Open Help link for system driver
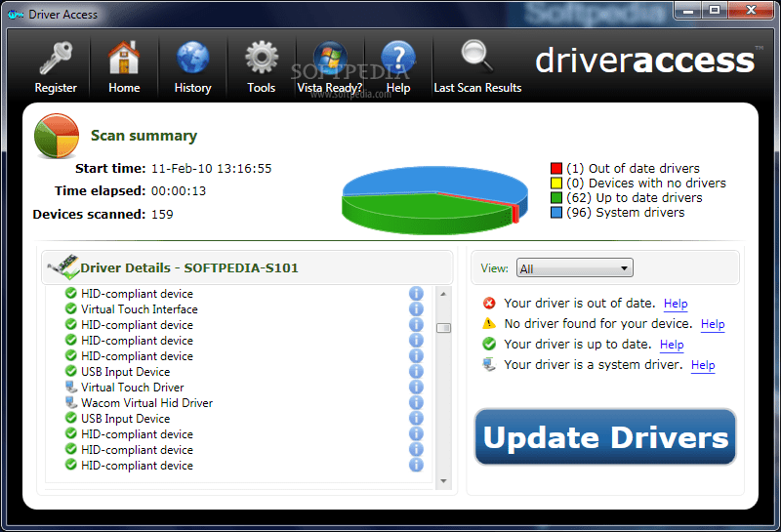The height and width of the screenshot is (532, 781). tap(703, 365)
